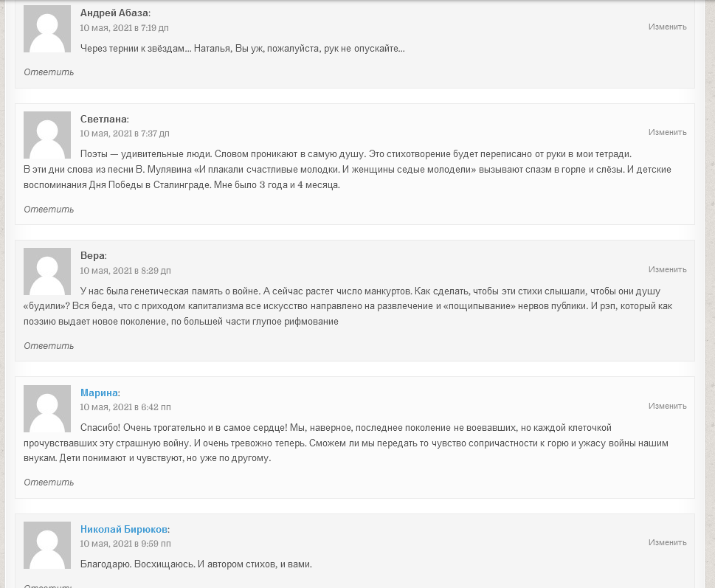The image size is (715, 588).
Task: Click Николай Бирюков's avatar placeholder image
Action: pos(47,544)
